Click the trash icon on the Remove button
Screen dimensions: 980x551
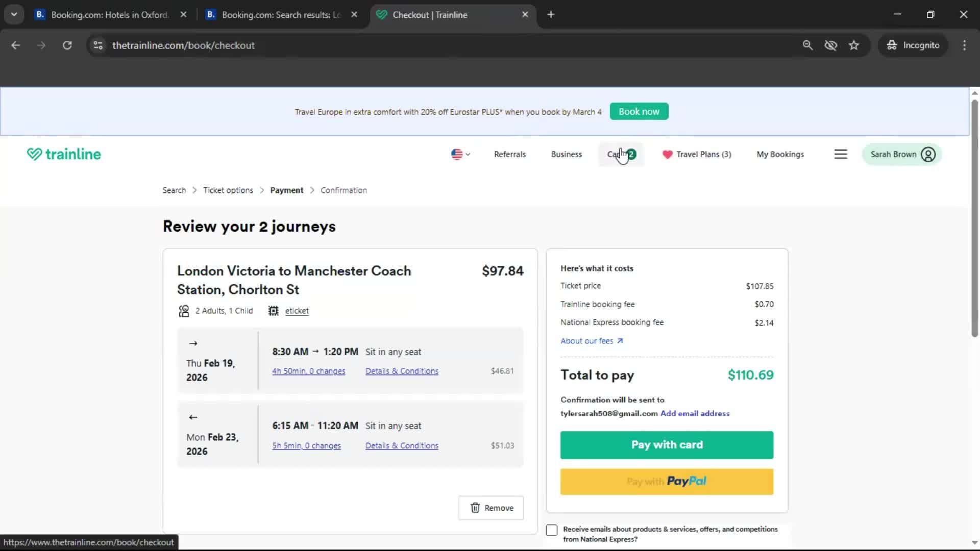coord(476,508)
